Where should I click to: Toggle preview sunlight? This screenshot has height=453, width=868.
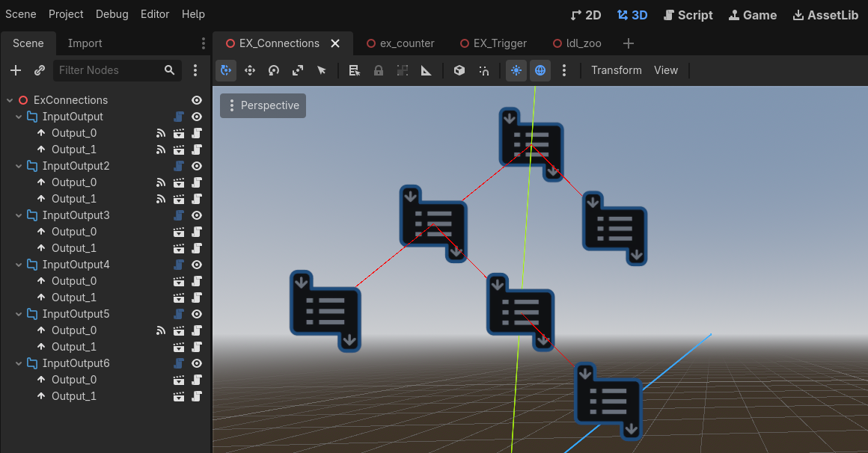pyautogui.click(x=516, y=70)
